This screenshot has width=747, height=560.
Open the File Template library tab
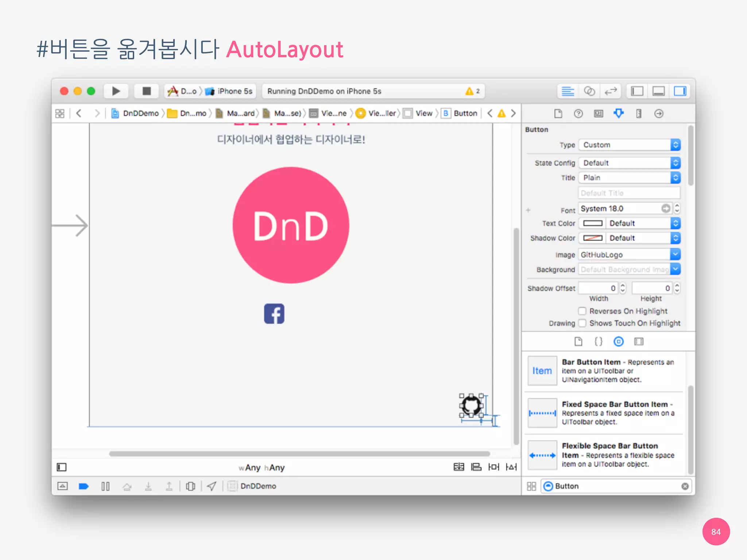578,342
